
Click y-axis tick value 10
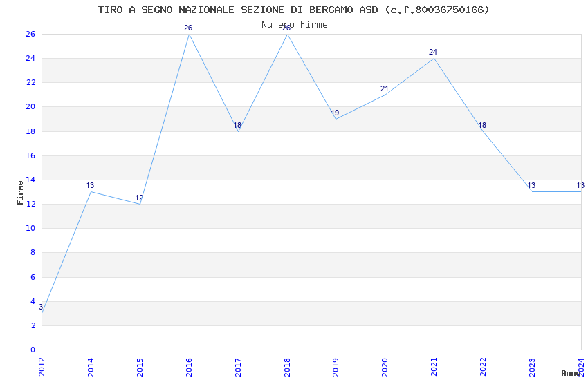30,229
